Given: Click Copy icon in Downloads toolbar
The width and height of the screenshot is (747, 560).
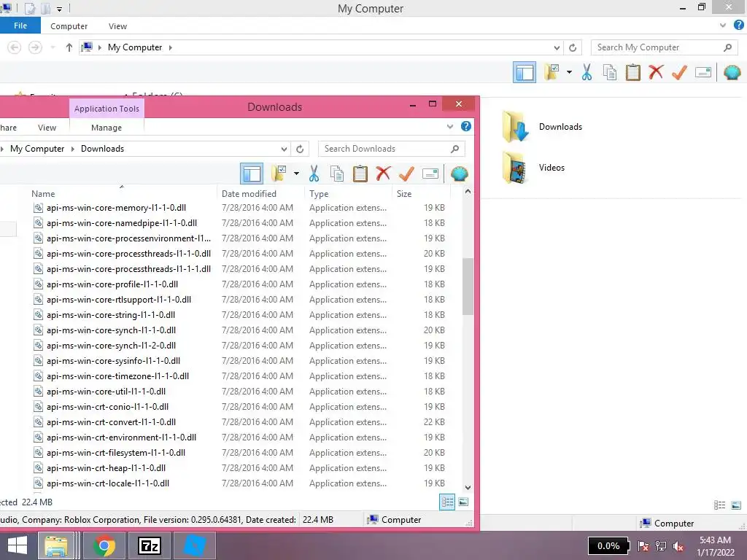Looking at the screenshot, I should coord(337,174).
